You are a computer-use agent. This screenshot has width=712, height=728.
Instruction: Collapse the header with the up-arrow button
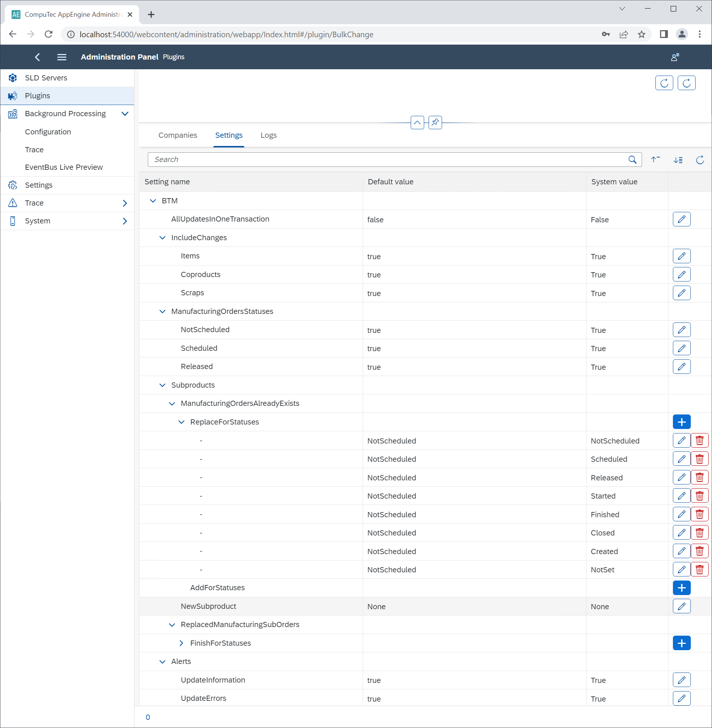[417, 123]
